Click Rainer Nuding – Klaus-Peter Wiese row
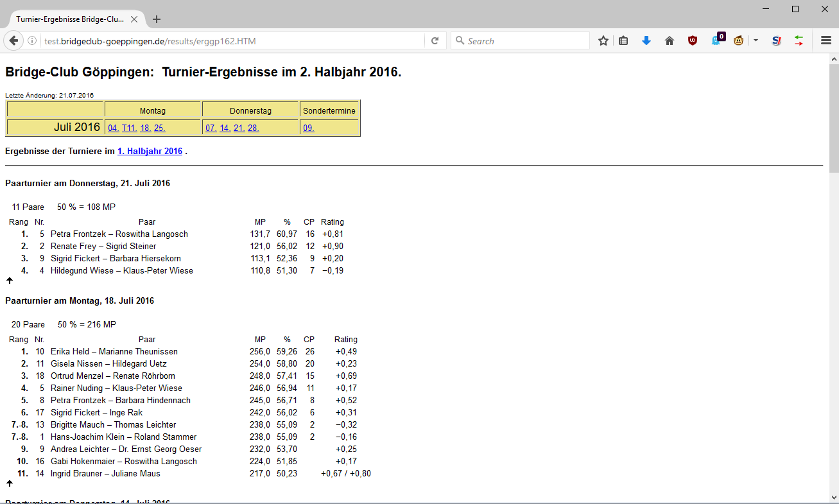 pyautogui.click(x=189, y=388)
